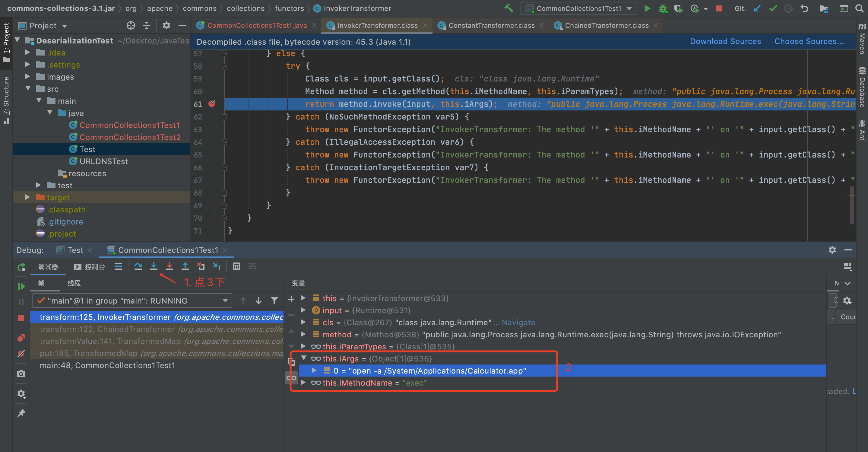Click Step Into debugger icon

tap(154, 266)
